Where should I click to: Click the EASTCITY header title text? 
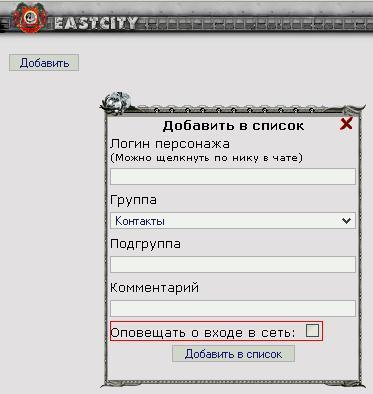[x=96, y=23]
